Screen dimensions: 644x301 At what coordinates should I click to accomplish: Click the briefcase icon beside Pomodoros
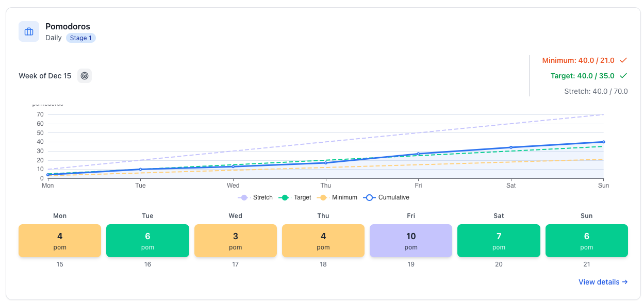click(29, 31)
